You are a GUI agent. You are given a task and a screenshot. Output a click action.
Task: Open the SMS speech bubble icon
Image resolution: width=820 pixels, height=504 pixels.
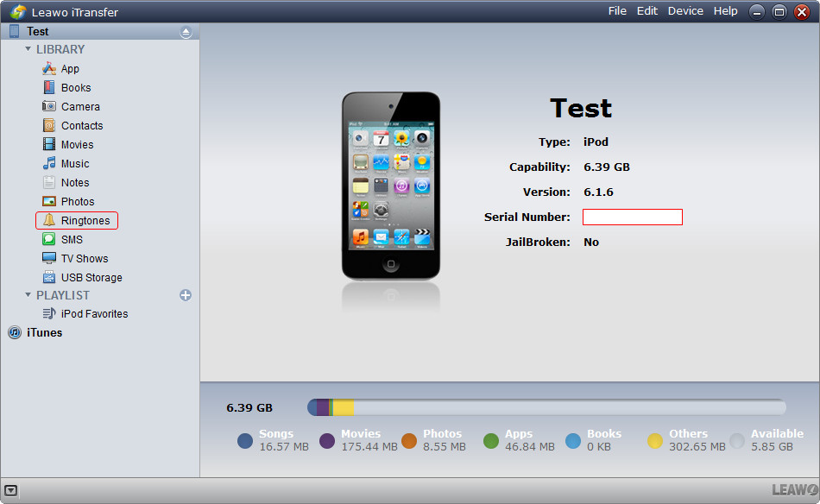(x=49, y=239)
